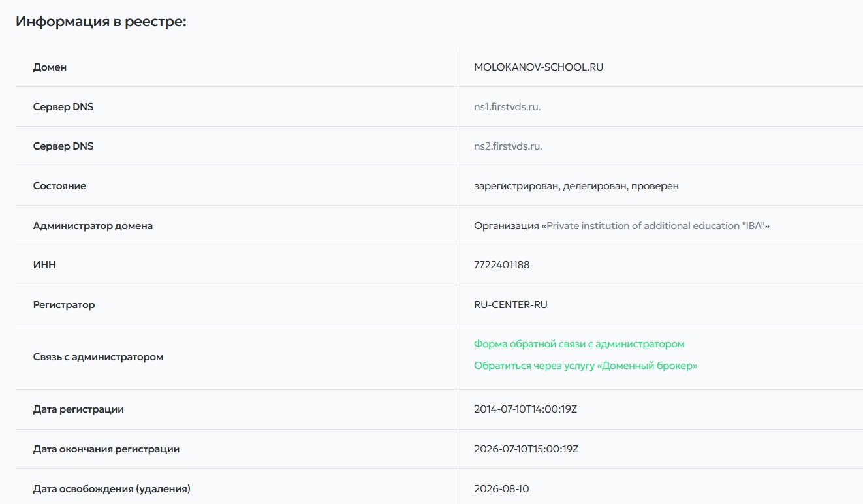Open the «Доменный брокер» service link

click(586, 366)
